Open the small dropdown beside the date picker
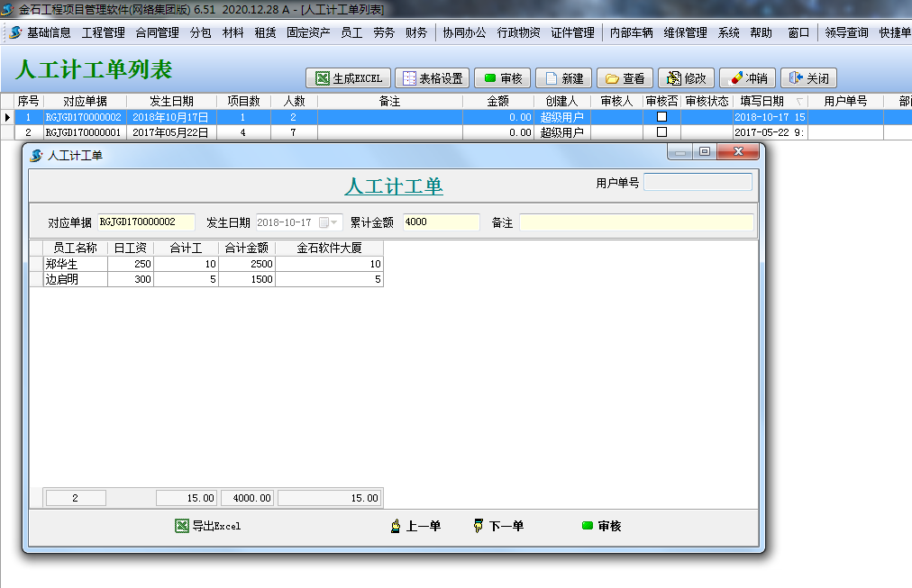 (333, 222)
